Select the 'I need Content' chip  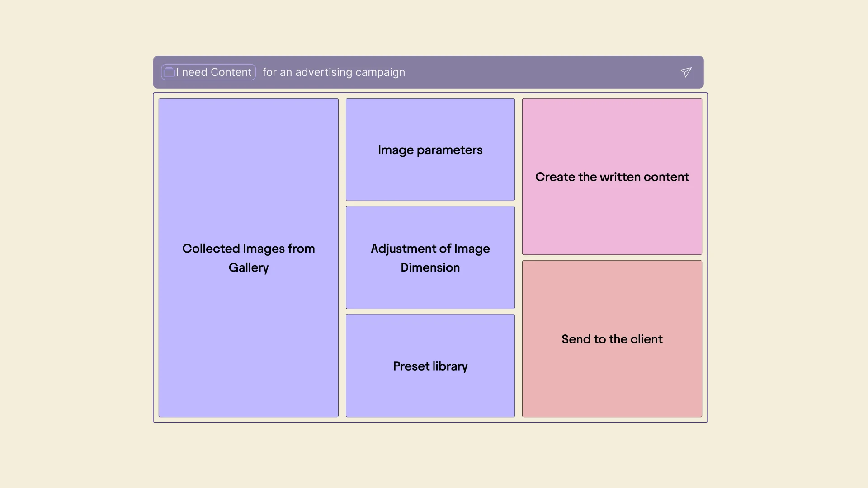(208, 72)
